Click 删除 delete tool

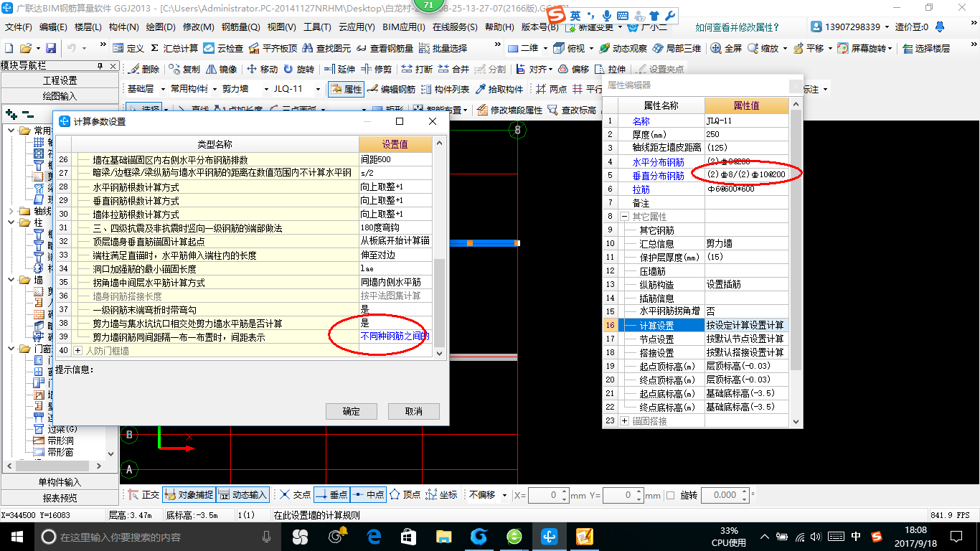(144, 70)
